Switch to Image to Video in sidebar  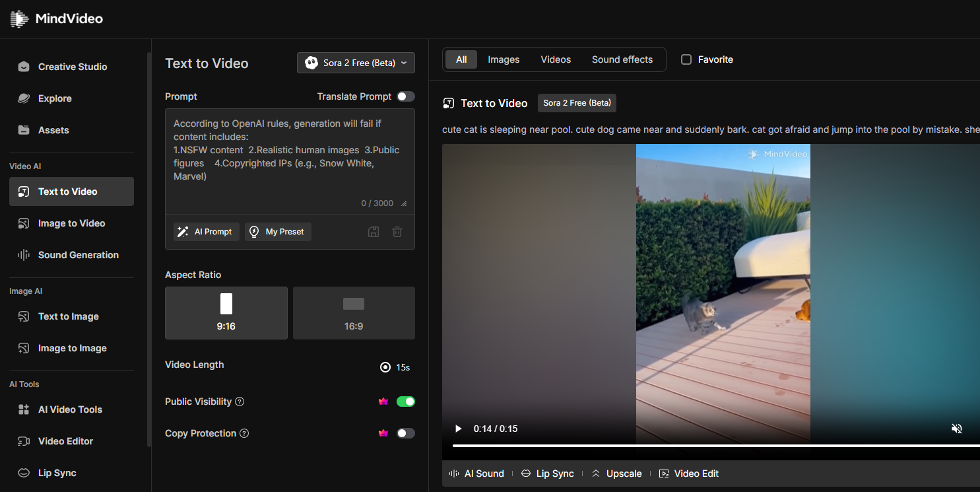pyautogui.click(x=71, y=223)
